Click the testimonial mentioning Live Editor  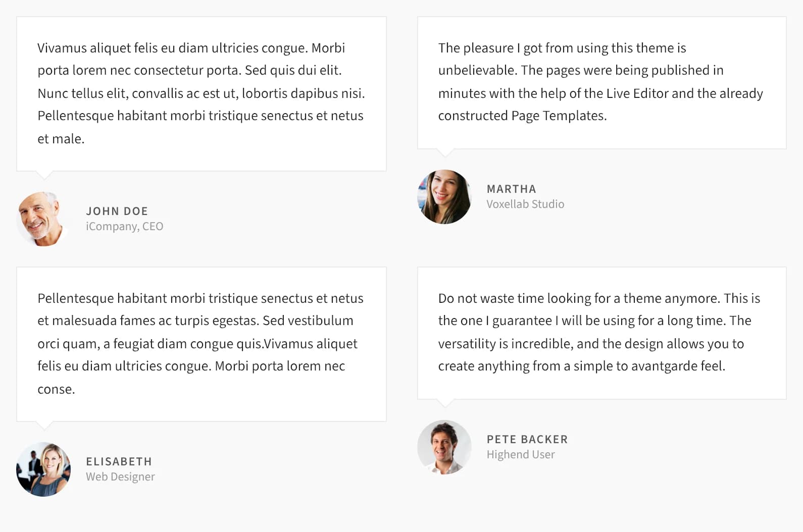coord(602,83)
